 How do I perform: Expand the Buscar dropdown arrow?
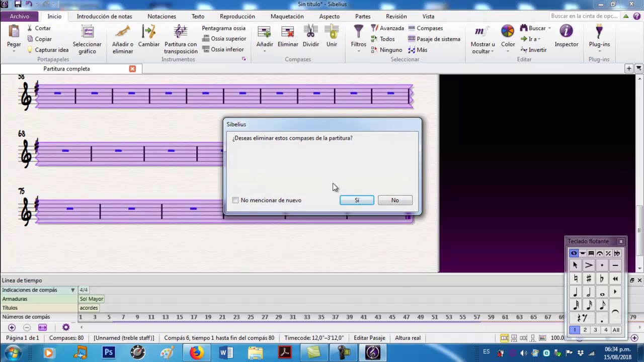(x=549, y=28)
